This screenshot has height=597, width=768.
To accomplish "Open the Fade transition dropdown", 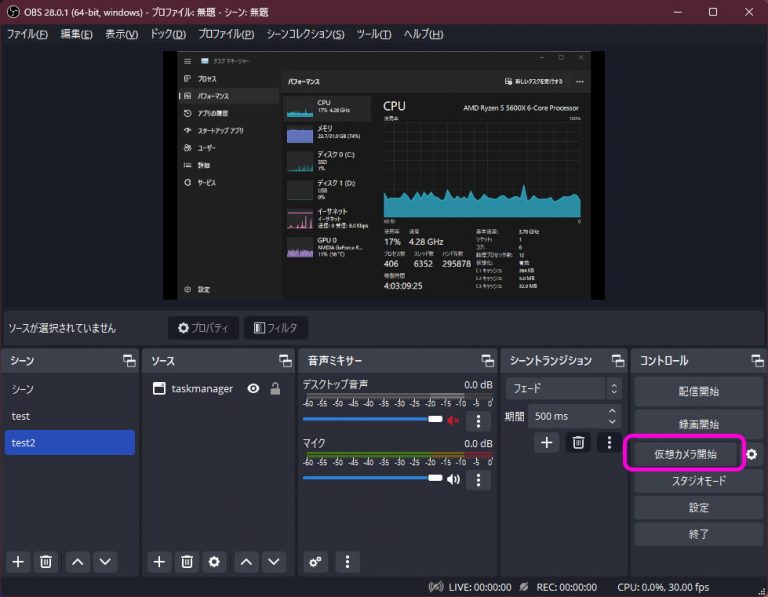I will 564,388.
